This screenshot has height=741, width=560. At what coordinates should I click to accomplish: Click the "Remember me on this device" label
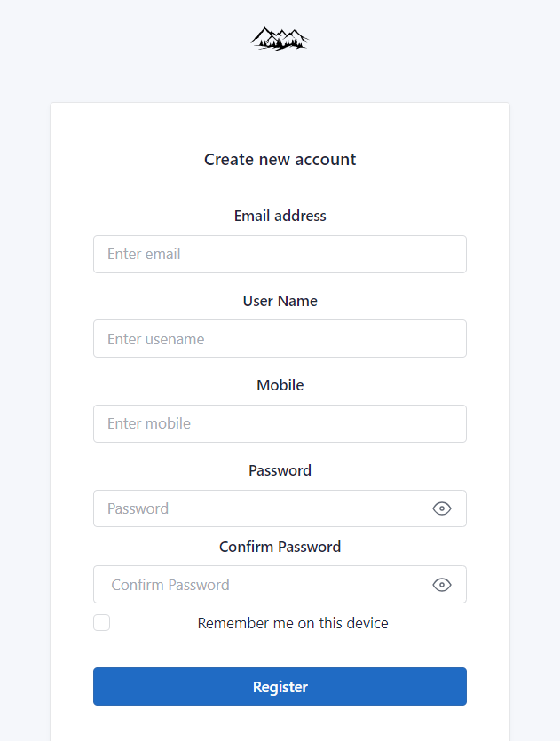[293, 623]
